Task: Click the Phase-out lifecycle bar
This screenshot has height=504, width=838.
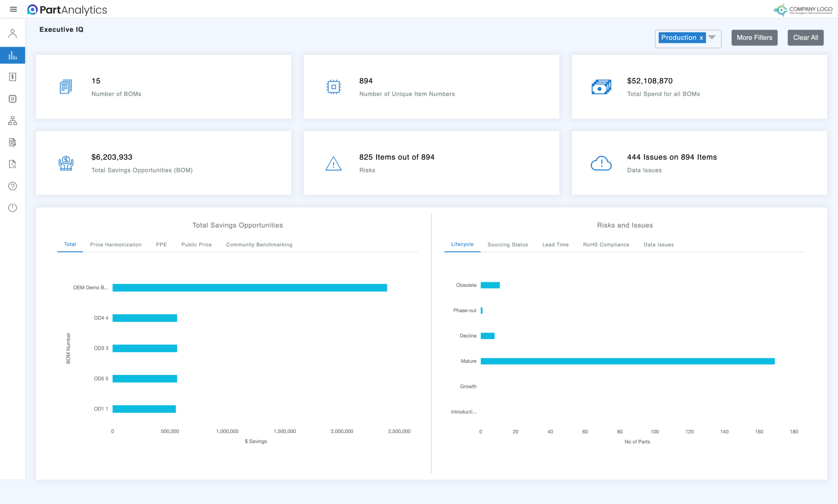Action: (x=482, y=310)
